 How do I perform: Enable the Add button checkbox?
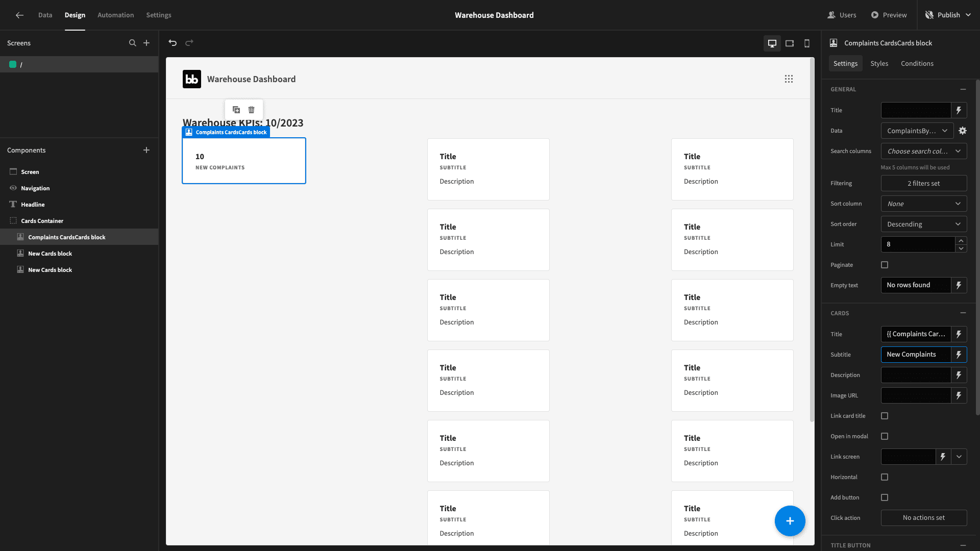click(x=885, y=497)
